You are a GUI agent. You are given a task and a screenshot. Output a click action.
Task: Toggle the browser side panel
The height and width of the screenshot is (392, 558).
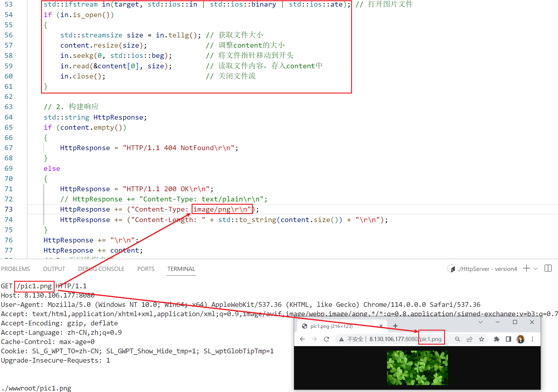[x=509, y=339]
